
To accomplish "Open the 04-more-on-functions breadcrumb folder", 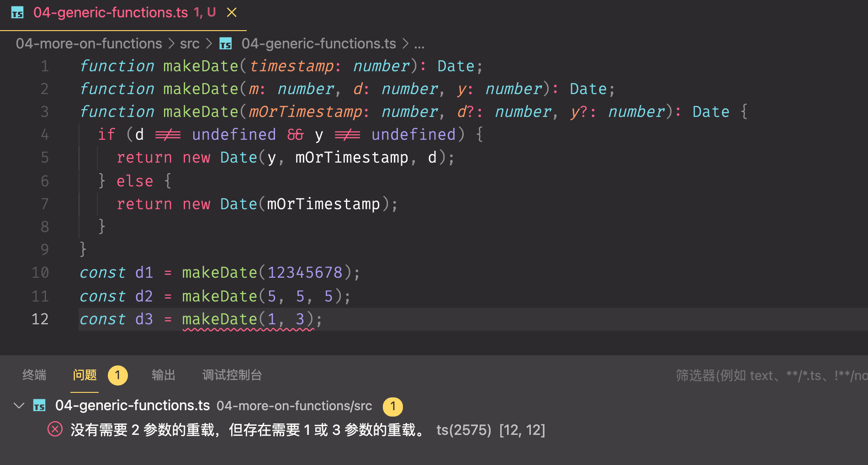I will click(x=89, y=44).
